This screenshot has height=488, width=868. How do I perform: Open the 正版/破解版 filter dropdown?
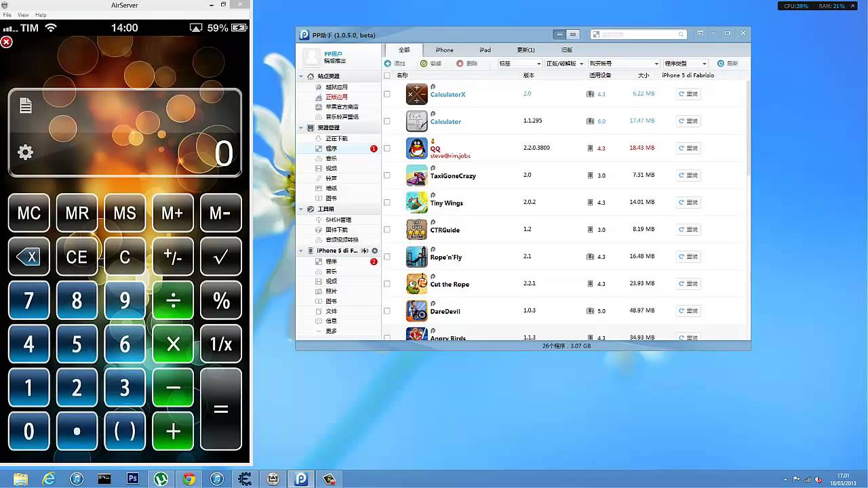click(x=564, y=63)
